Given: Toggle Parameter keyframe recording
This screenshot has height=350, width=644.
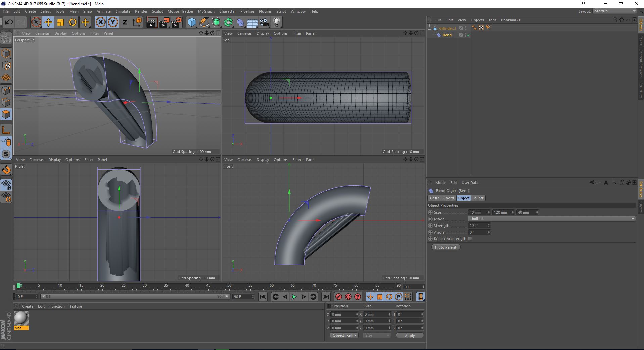Looking at the screenshot, I should (x=399, y=297).
